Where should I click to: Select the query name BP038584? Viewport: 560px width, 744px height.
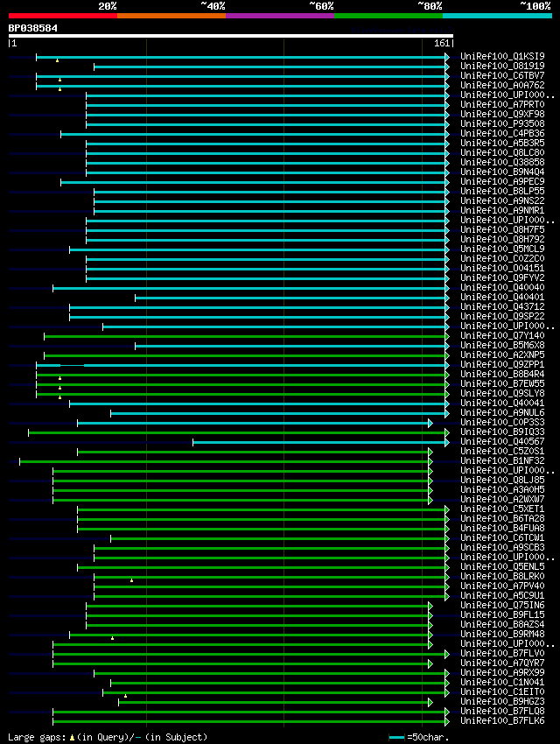point(32,28)
